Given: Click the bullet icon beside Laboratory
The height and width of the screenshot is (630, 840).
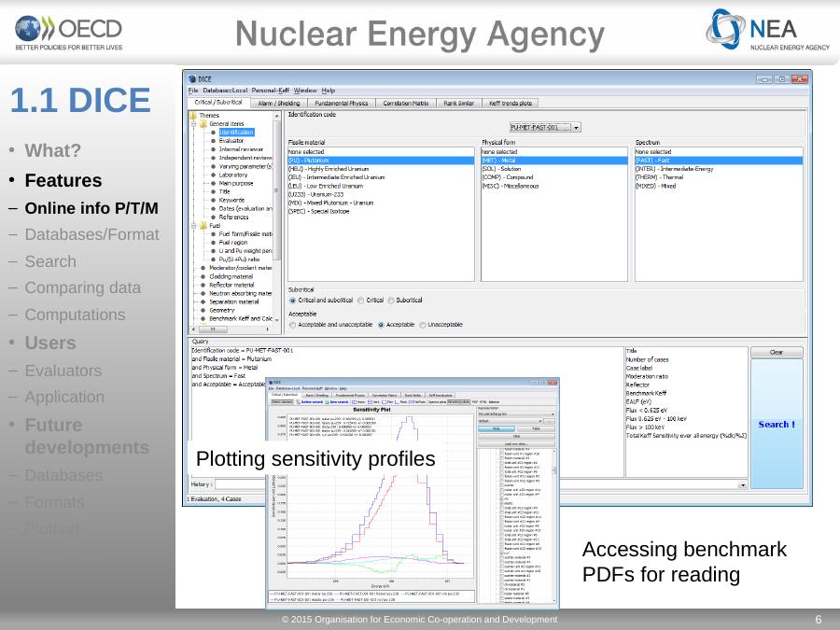Looking at the screenshot, I should coord(214,175).
